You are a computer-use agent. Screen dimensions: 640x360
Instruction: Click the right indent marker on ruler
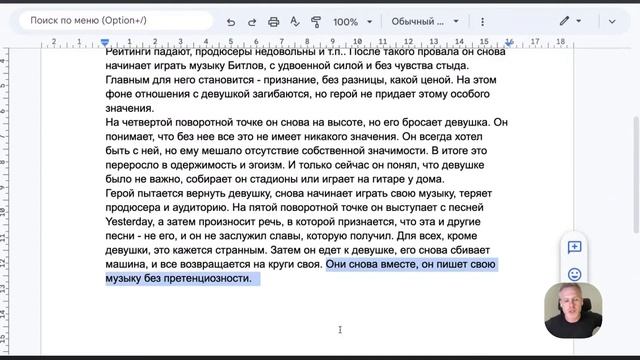click(x=509, y=42)
